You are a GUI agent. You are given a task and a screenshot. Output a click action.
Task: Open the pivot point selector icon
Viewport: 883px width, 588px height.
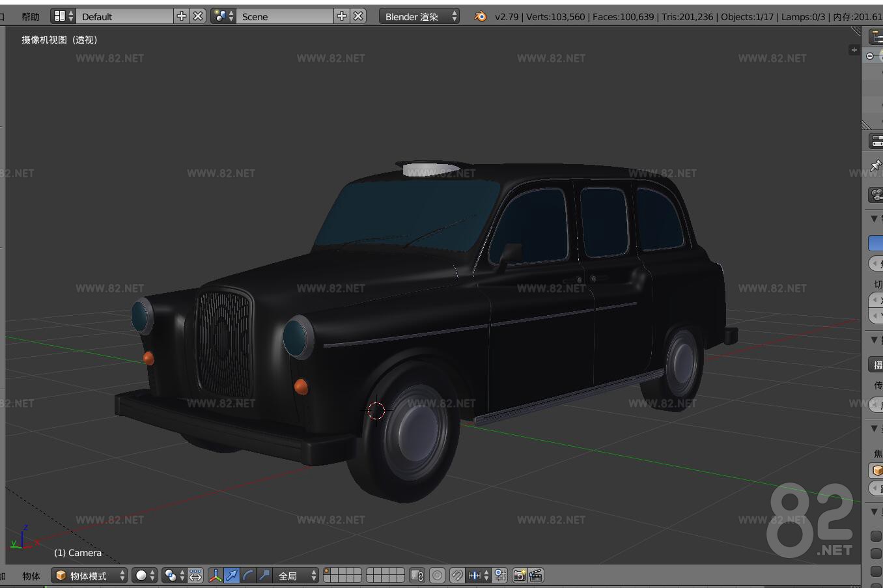click(171, 575)
